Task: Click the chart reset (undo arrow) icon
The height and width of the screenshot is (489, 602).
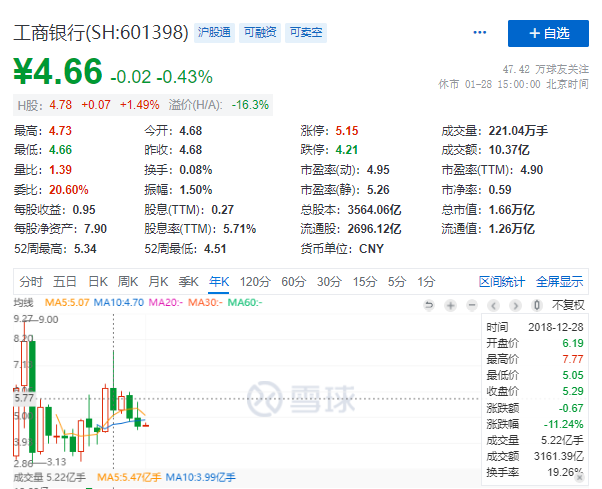Action: (x=429, y=306)
